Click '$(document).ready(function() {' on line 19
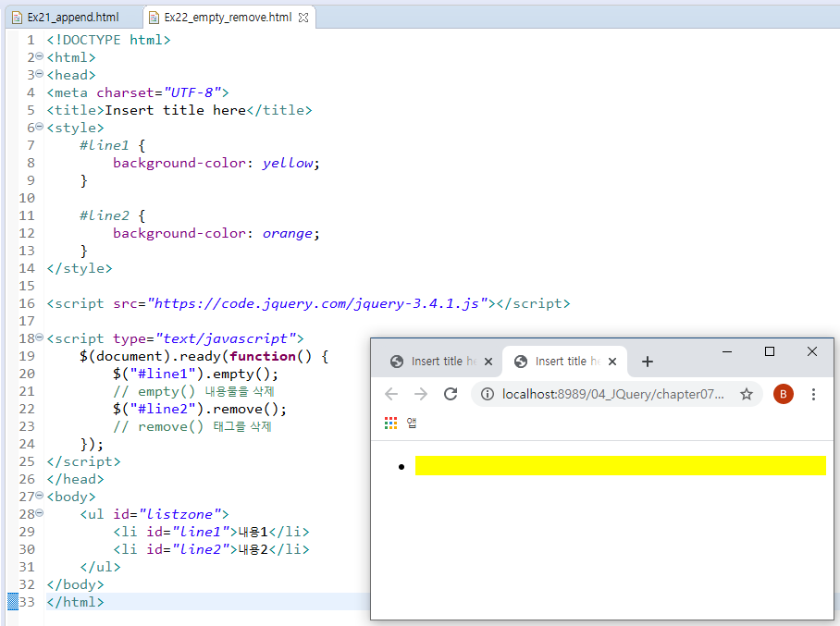 click(x=204, y=356)
